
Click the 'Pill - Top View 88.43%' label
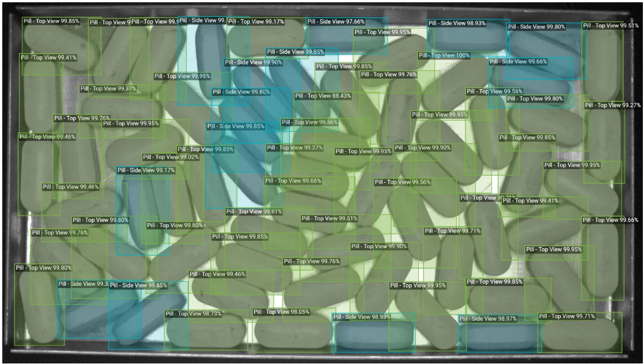click(323, 96)
